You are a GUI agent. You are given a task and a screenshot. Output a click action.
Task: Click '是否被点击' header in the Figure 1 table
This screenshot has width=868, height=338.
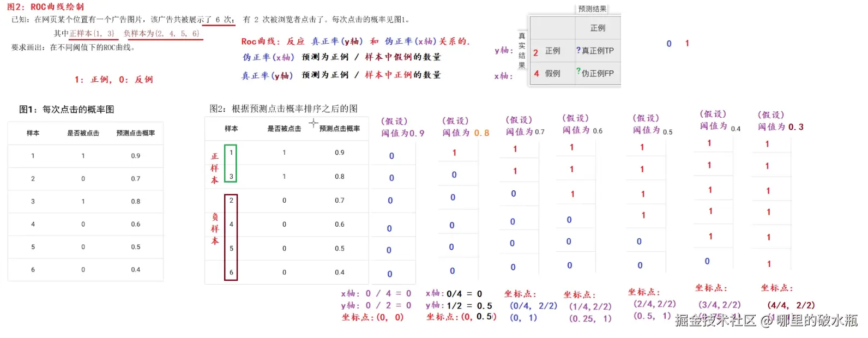(83, 133)
